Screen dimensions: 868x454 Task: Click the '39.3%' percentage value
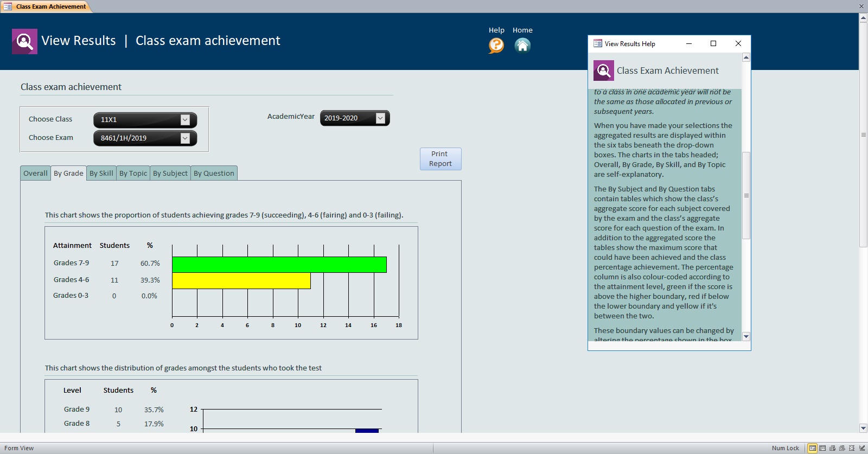pyautogui.click(x=150, y=280)
